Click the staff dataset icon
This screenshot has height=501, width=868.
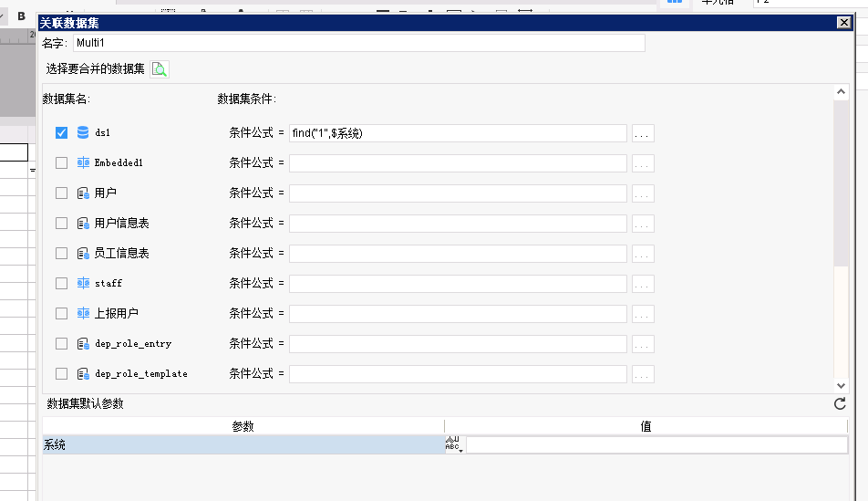(83, 284)
